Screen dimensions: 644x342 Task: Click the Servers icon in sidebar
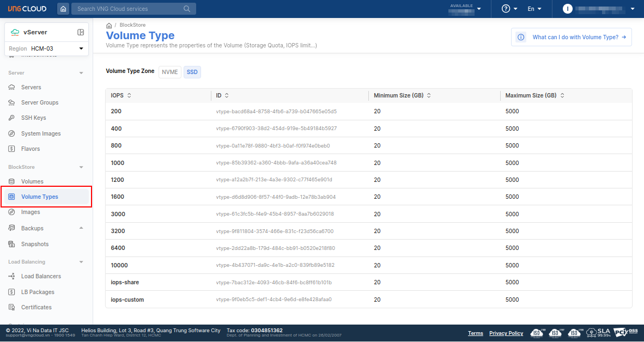point(11,87)
